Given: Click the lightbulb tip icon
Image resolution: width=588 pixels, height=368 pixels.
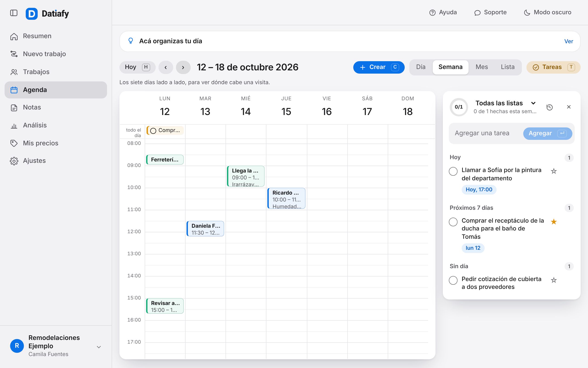Looking at the screenshot, I should (131, 41).
